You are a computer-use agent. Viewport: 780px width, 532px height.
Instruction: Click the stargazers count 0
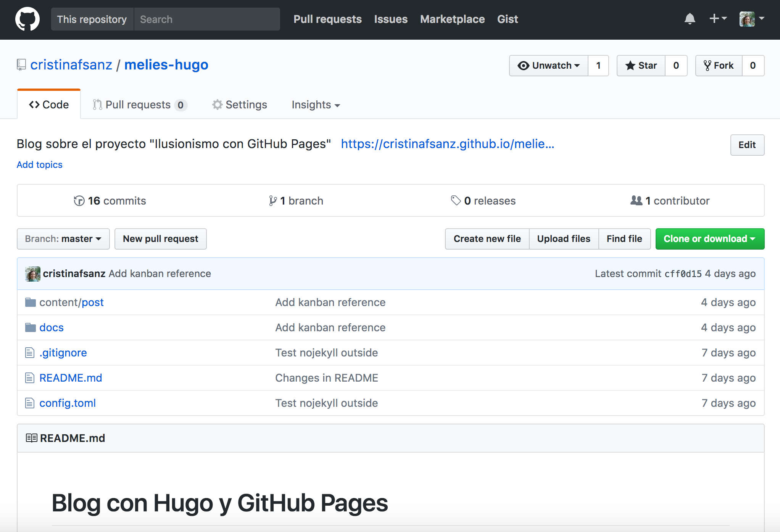pos(676,66)
